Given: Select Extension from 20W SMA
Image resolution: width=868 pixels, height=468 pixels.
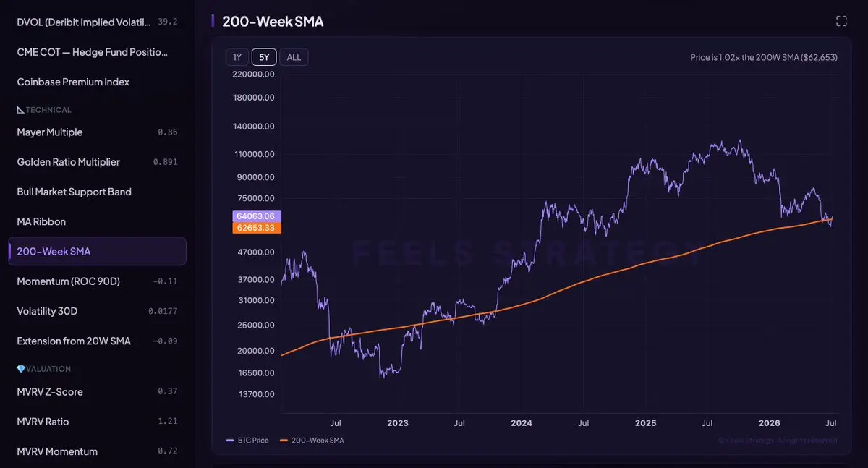Looking at the screenshot, I should pyautogui.click(x=97, y=341).
